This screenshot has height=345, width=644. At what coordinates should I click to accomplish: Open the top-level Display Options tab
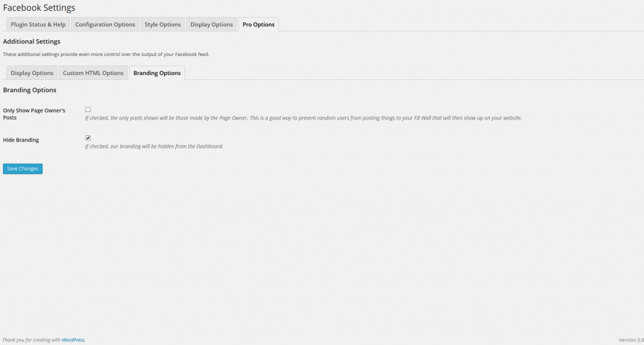pos(212,25)
